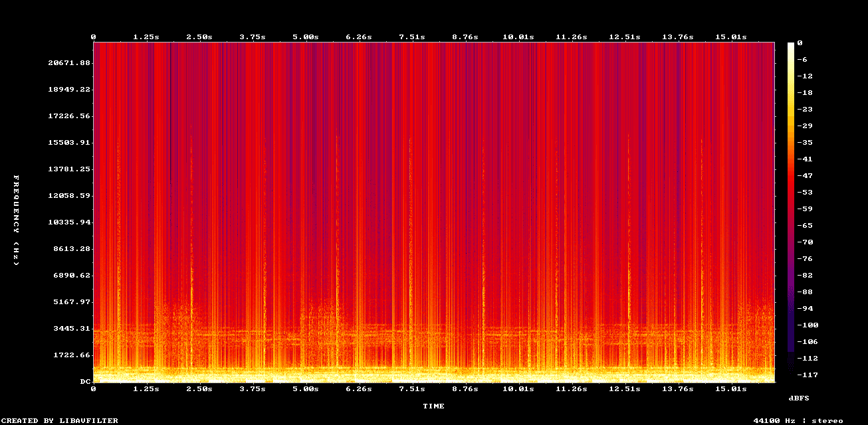Click the center of the spectrogram display

click(x=434, y=211)
